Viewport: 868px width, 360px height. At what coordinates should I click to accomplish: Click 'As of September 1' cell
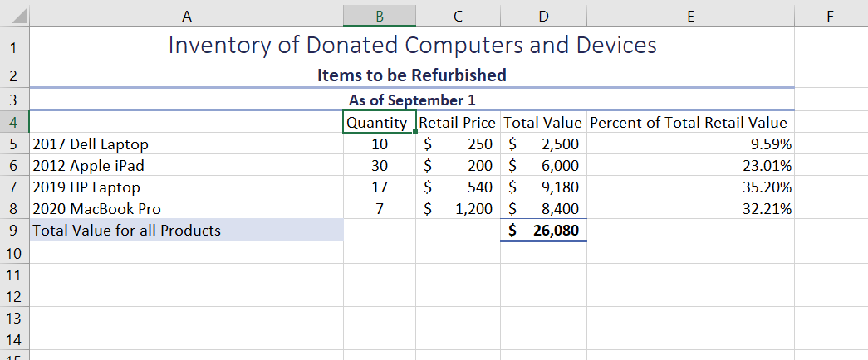tap(412, 100)
